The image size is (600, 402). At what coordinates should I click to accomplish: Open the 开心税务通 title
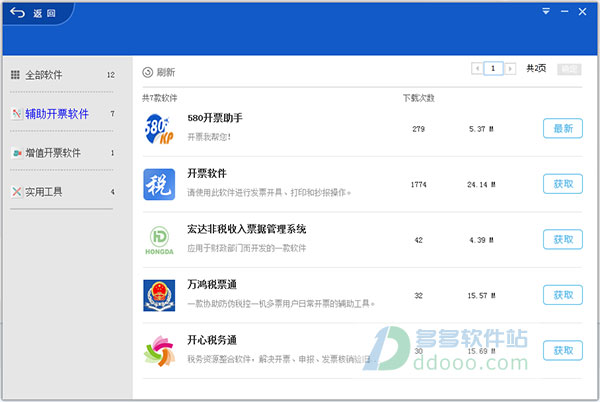(212, 340)
